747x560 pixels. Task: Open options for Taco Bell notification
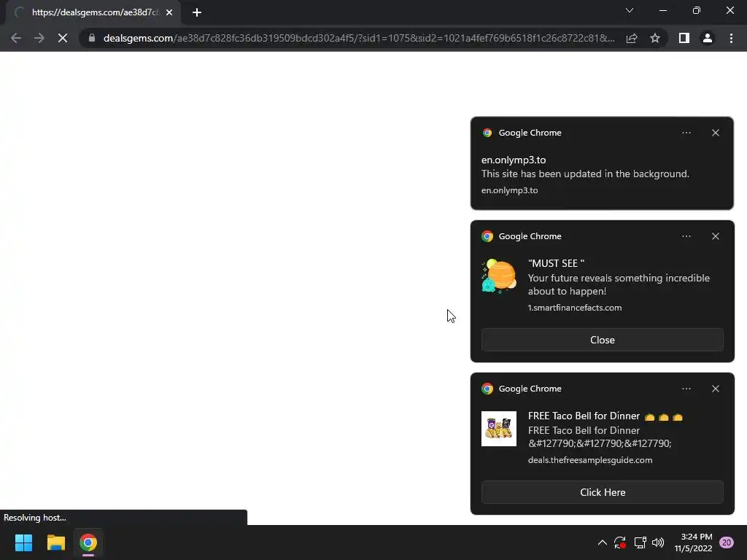[x=686, y=389]
